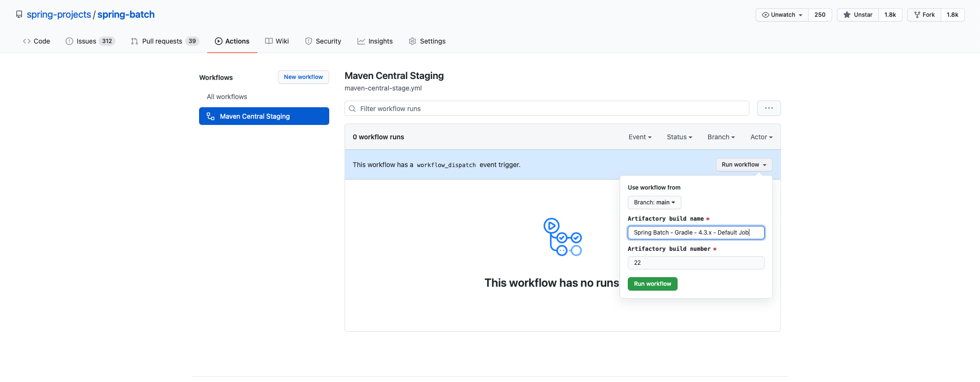The height and width of the screenshot is (382, 980).
Task: Open the spring-batch repository link
Action: pos(126,14)
